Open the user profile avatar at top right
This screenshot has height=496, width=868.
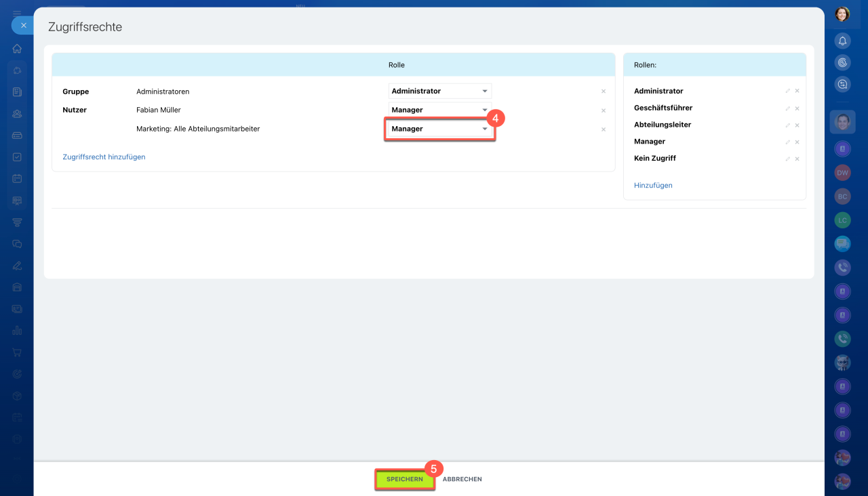[x=842, y=14]
